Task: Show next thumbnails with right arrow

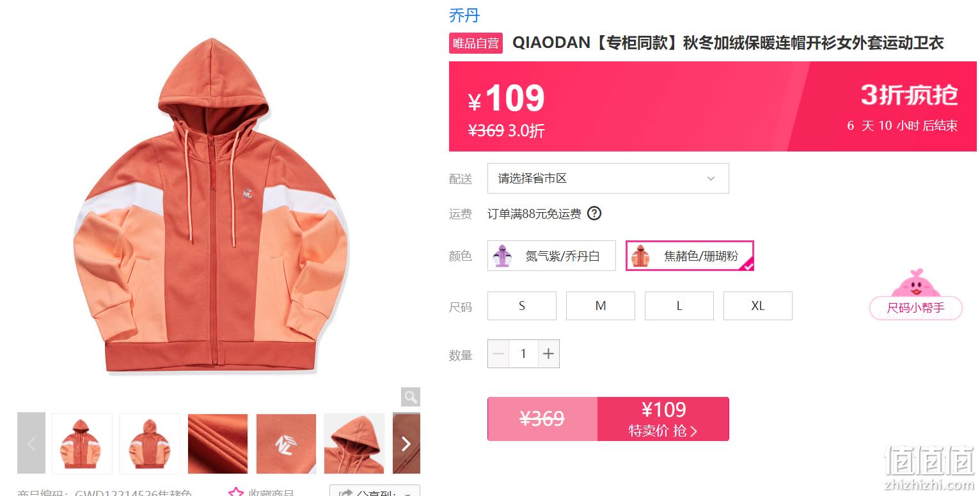Action: point(406,443)
